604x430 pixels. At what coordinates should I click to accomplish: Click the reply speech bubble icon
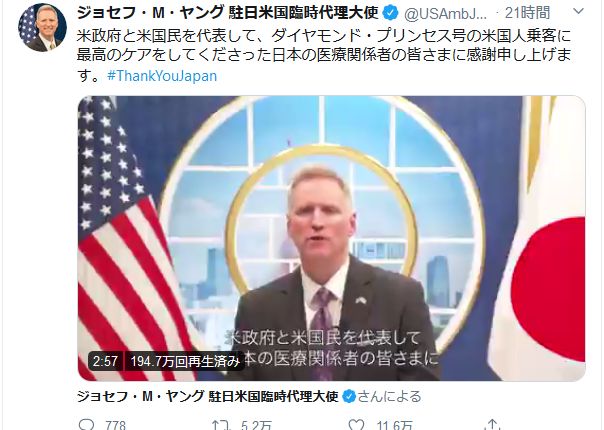point(86,424)
